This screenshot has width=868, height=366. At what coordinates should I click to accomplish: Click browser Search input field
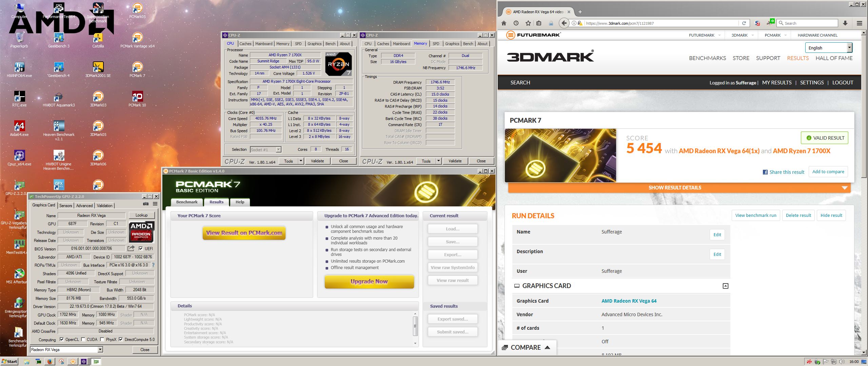[x=807, y=23]
